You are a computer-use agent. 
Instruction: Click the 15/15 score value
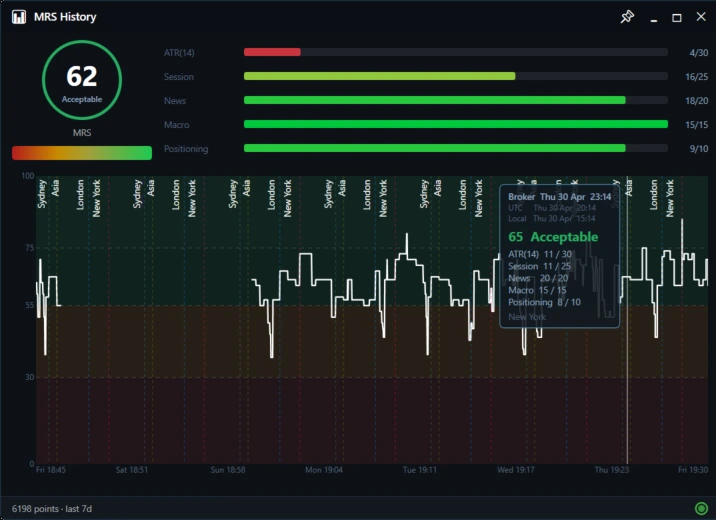pos(697,125)
